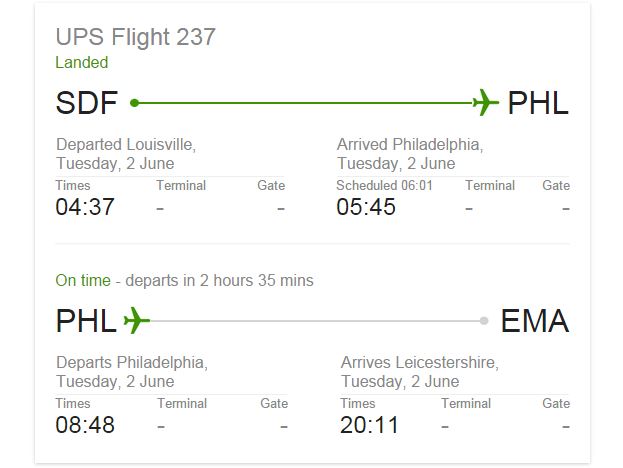Click the Departed Louisville text
The width and height of the screenshot is (623, 468).
(126, 145)
